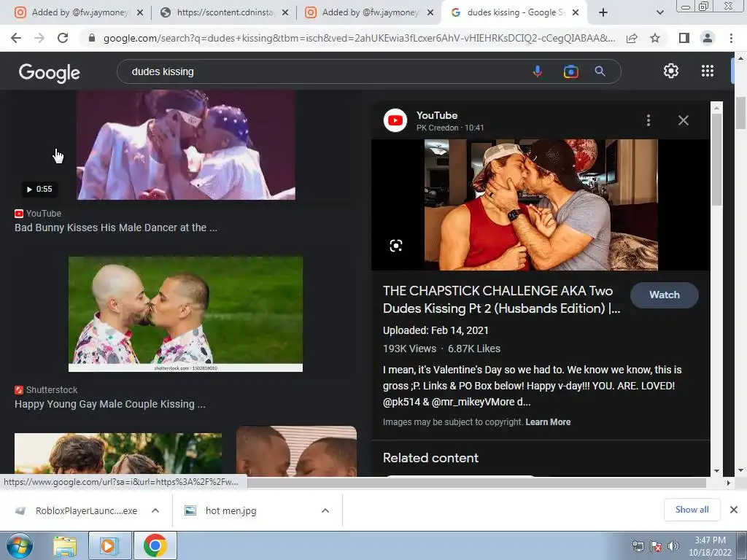The width and height of the screenshot is (747, 560).
Task: Open the Chrome three-dot menu
Action: point(731,38)
